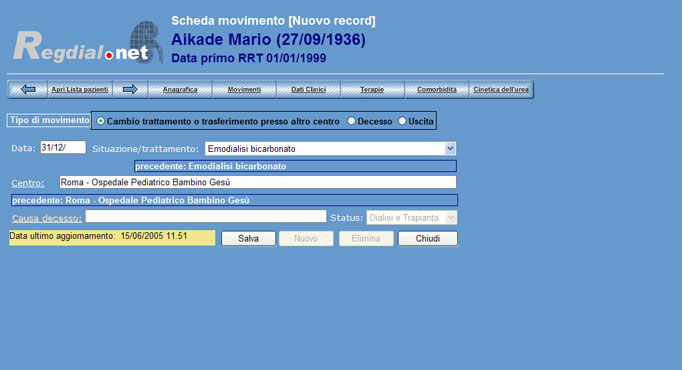This screenshot has height=370, width=682.
Task: Open the Terapie section
Action: coord(372,90)
